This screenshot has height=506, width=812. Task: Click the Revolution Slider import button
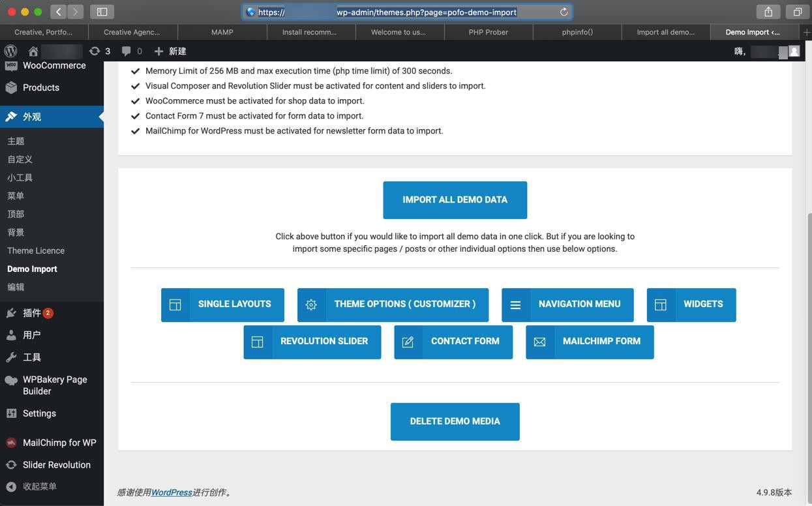tap(312, 342)
